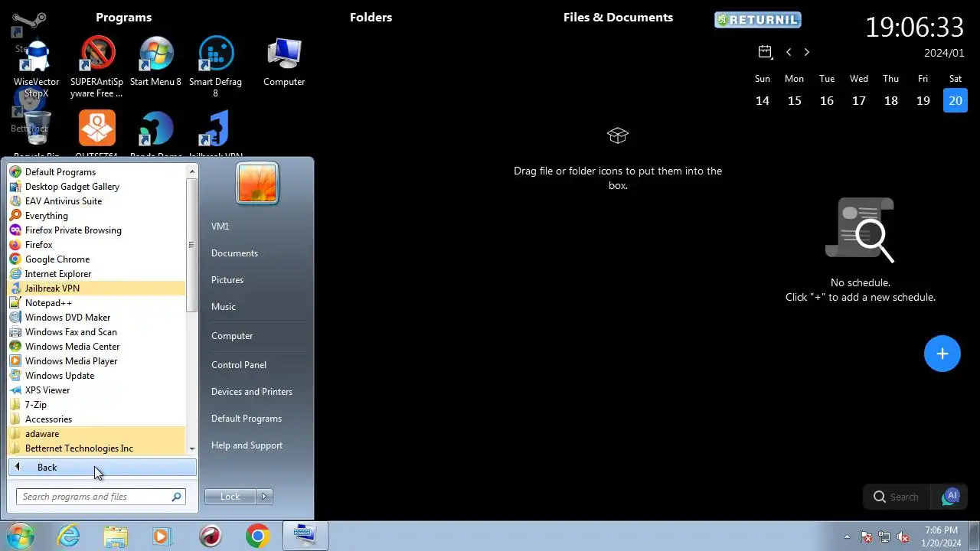
Task: Expand Betternet Technologies Inc folder
Action: [97, 448]
